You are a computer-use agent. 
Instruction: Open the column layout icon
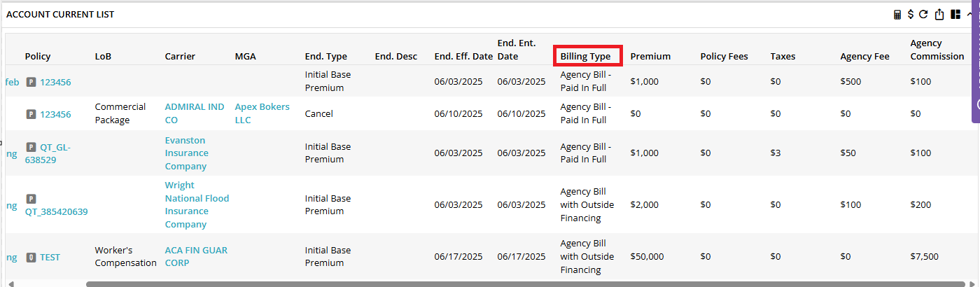coord(955,15)
